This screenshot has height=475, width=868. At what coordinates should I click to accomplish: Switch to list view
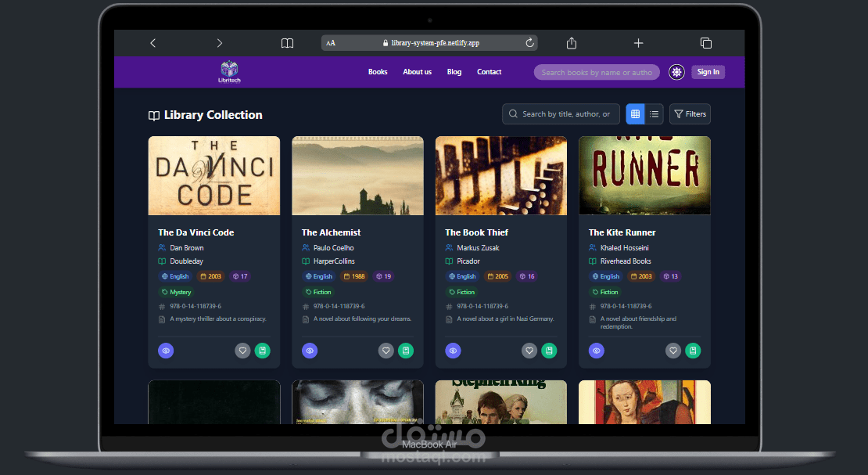654,113
